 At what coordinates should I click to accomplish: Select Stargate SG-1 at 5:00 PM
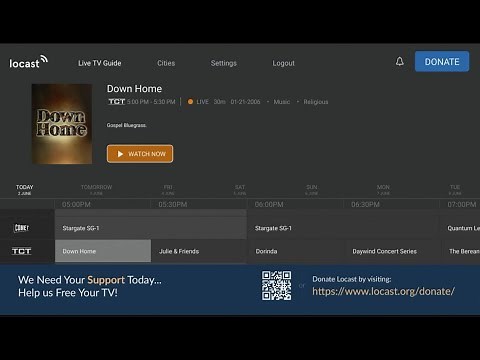tap(151, 228)
